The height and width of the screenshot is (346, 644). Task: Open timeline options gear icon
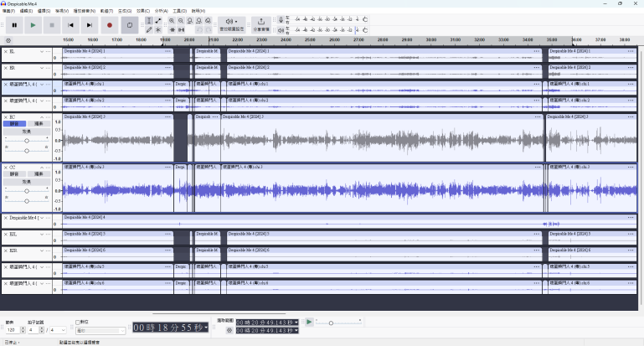pos(8,40)
